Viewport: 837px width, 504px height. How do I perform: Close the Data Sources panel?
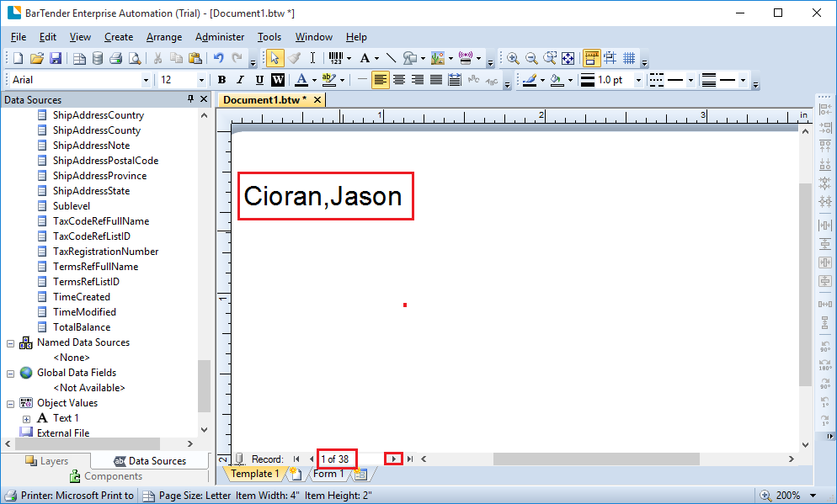click(x=204, y=99)
